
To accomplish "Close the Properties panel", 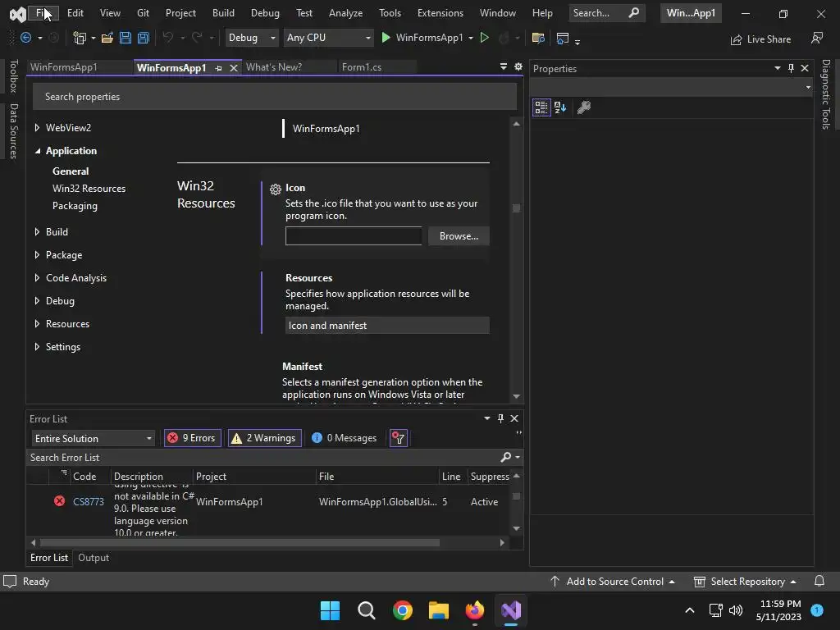I will (x=805, y=68).
